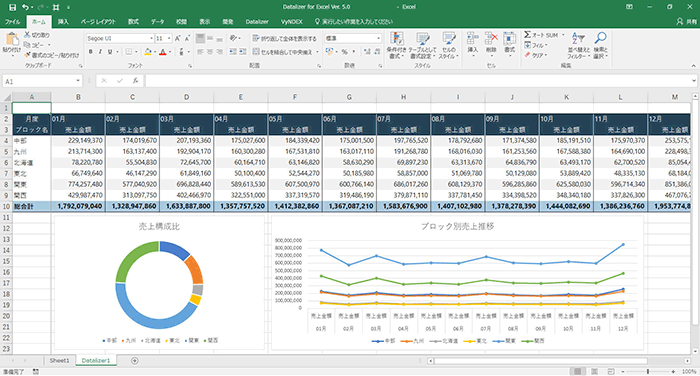Viewport: 700px width, 376px height.
Task: Increase the indent
Action: click(242, 52)
